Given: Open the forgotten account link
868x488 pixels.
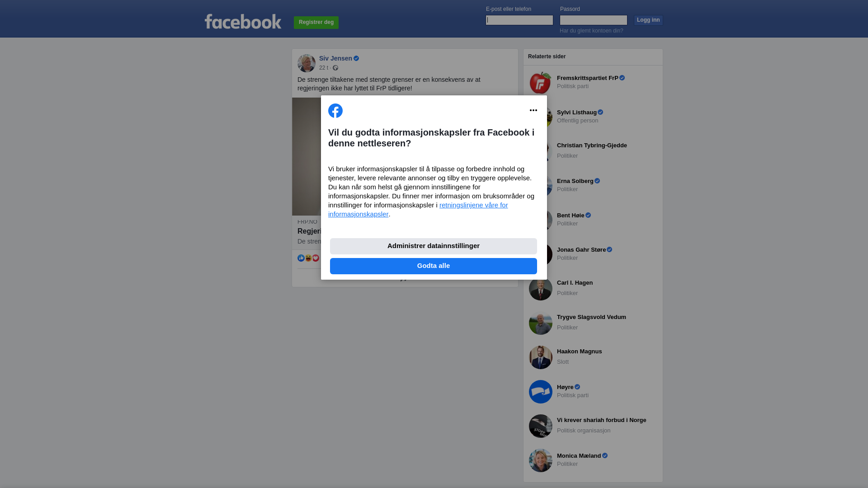Looking at the screenshot, I should [591, 31].
